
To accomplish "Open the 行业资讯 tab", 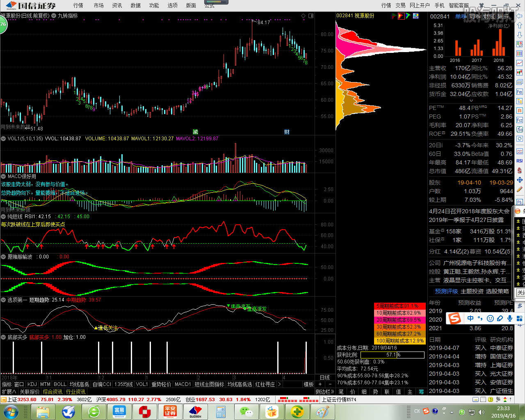I will pos(75,392).
